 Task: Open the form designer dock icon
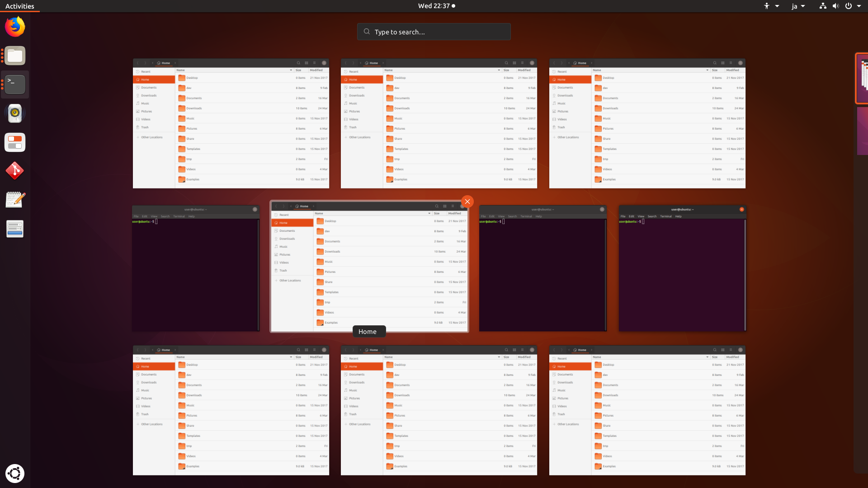click(15, 229)
